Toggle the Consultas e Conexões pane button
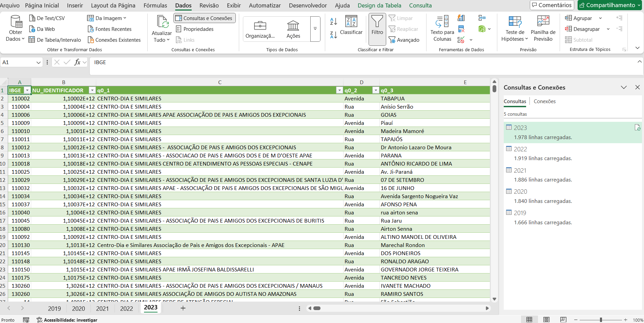Image resolution: width=644 pixels, height=323 pixels. click(x=204, y=18)
